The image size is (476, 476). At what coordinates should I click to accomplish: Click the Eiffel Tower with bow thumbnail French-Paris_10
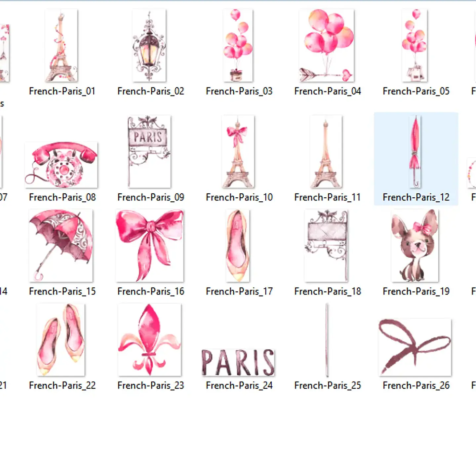coord(239,152)
